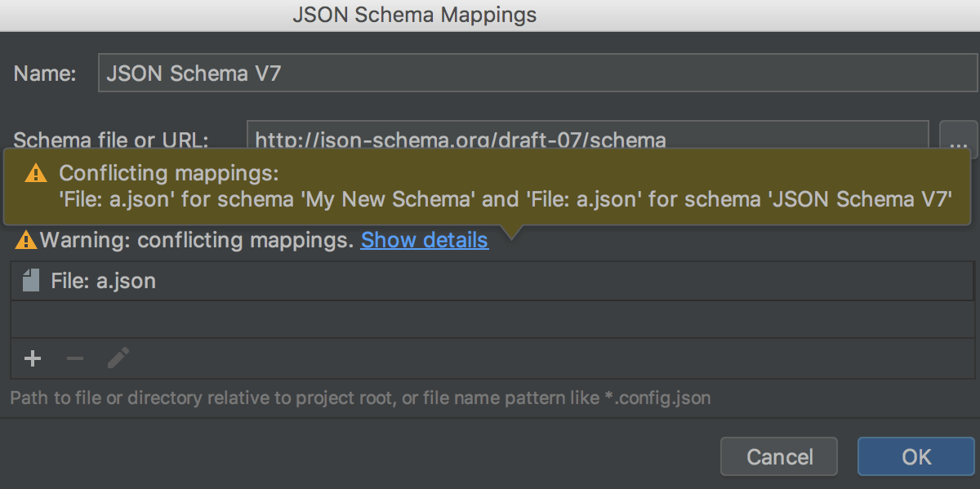Confirm with the OK button
Viewport: 980px width, 489px height.
pyautogui.click(x=915, y=456)
